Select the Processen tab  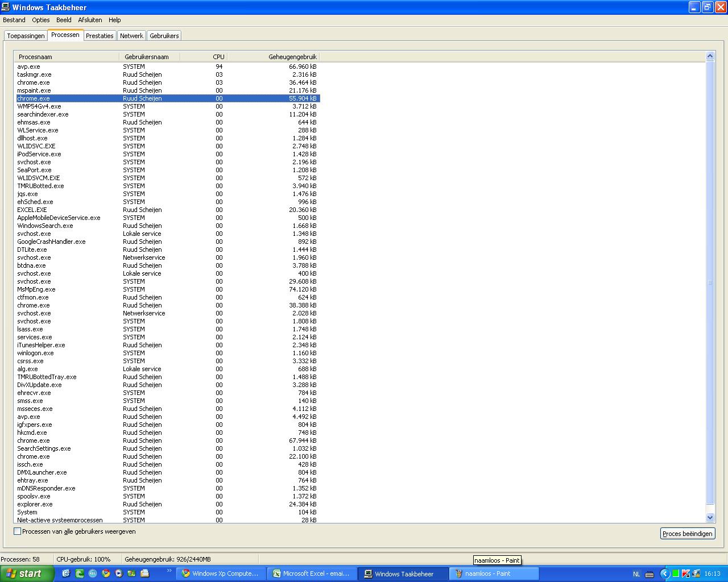coord(65,35)
